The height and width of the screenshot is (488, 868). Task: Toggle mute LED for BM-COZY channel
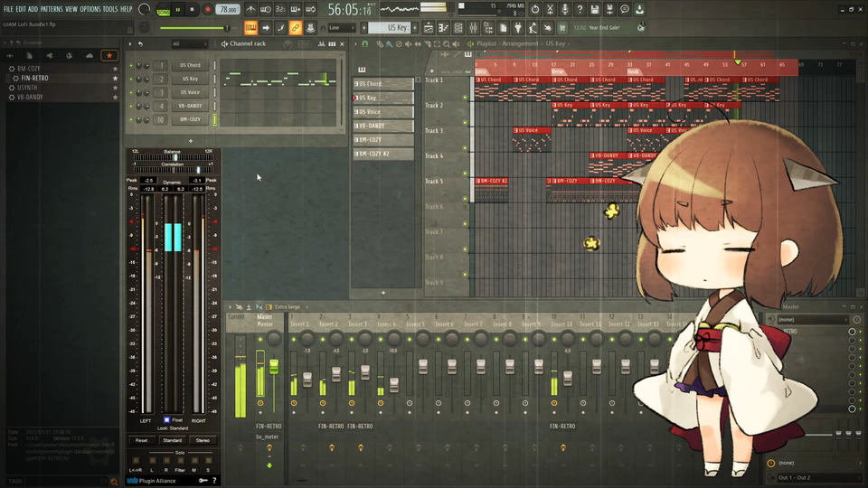(x=131, y=119)
